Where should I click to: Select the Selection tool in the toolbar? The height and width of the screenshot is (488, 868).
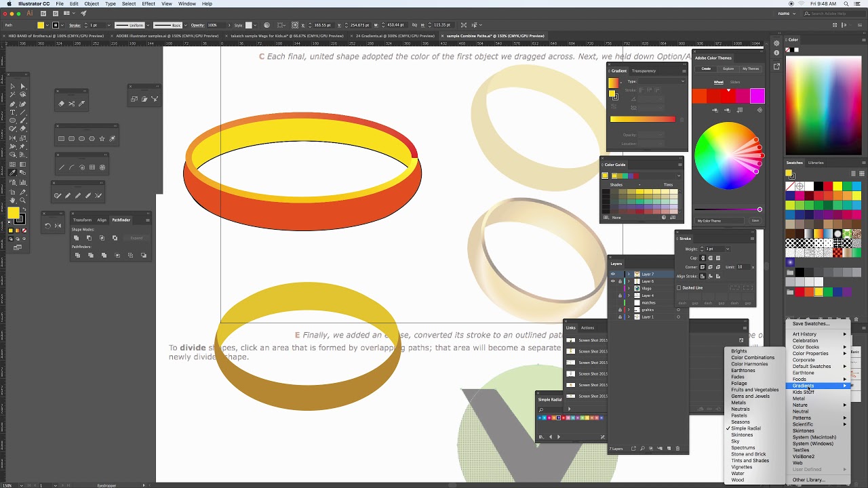point(12,86)
